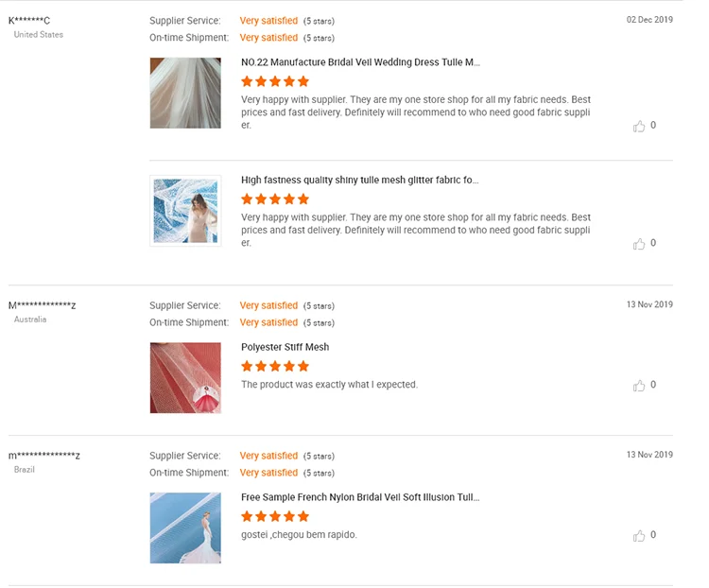Click star rating under French Nylon Bridal Veil
709x588 pixels.
pyautogui.click(x=275, y=516)
